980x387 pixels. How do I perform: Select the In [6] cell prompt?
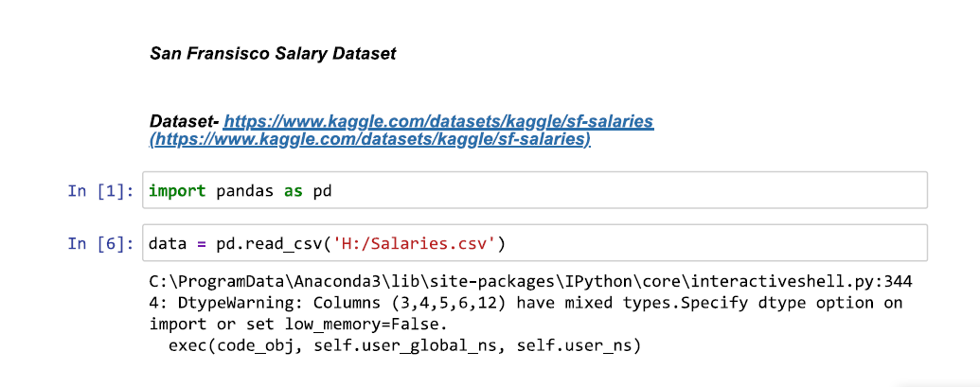click(x=100, y=243)
